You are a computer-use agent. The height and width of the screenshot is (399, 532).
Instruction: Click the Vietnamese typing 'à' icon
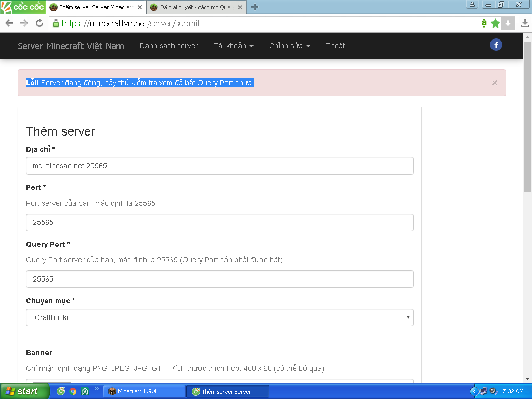(x=484, y=23)
